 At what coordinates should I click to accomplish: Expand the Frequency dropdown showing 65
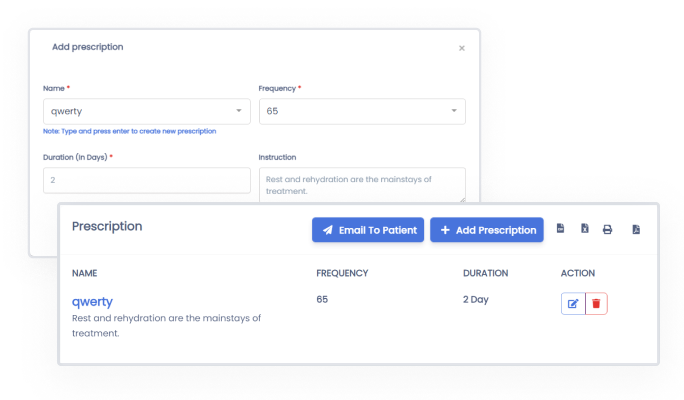(x=361, y=111)
